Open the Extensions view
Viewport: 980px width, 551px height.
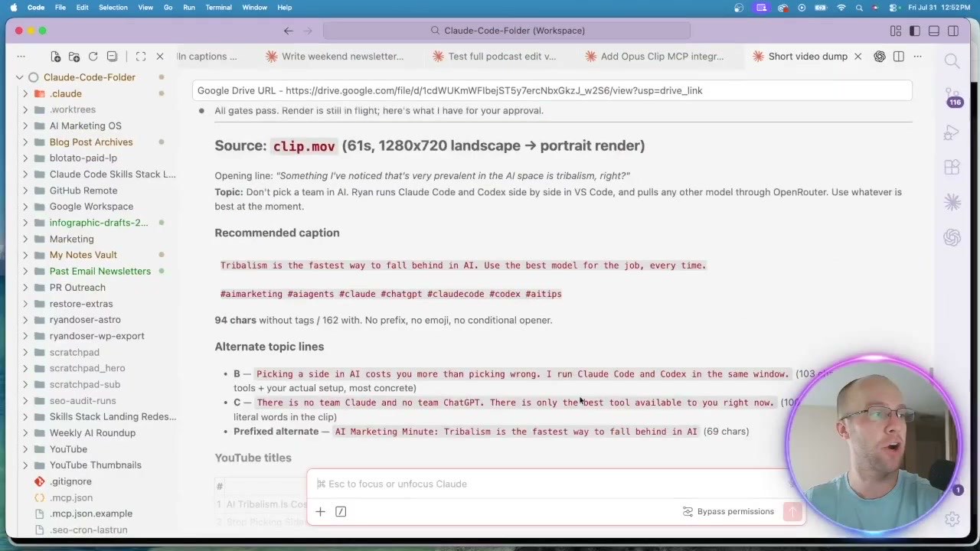coord(952,167)
